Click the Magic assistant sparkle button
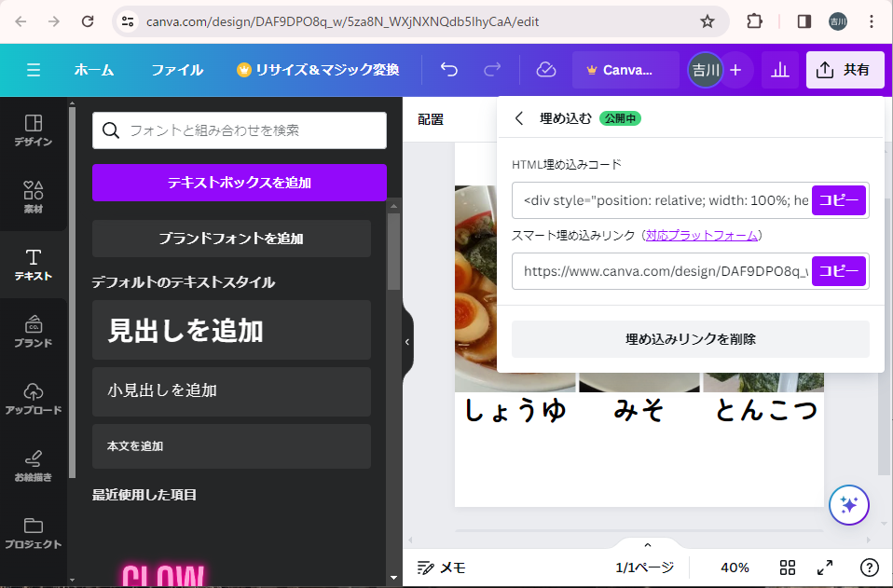Screen dimensions: 893x588 pyautogui.click(x=848, y=505)
